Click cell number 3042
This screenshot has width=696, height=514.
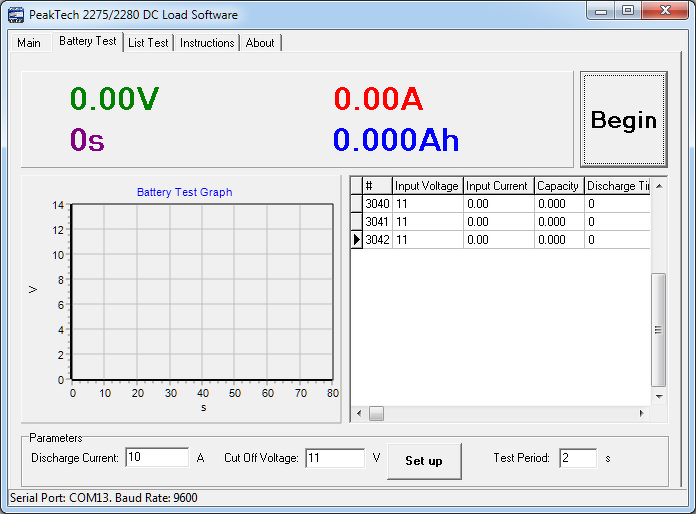click(x=377, y=240)
